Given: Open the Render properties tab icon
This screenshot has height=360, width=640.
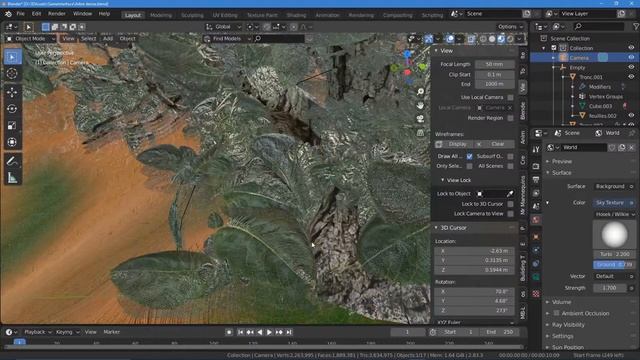Looking at the screenshot, I should coord(536,166).
